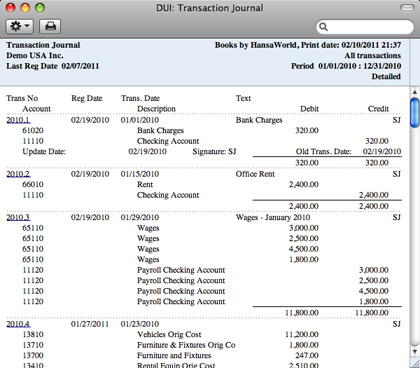
Task: Click the printer icon button
Action: coord(50,26)
